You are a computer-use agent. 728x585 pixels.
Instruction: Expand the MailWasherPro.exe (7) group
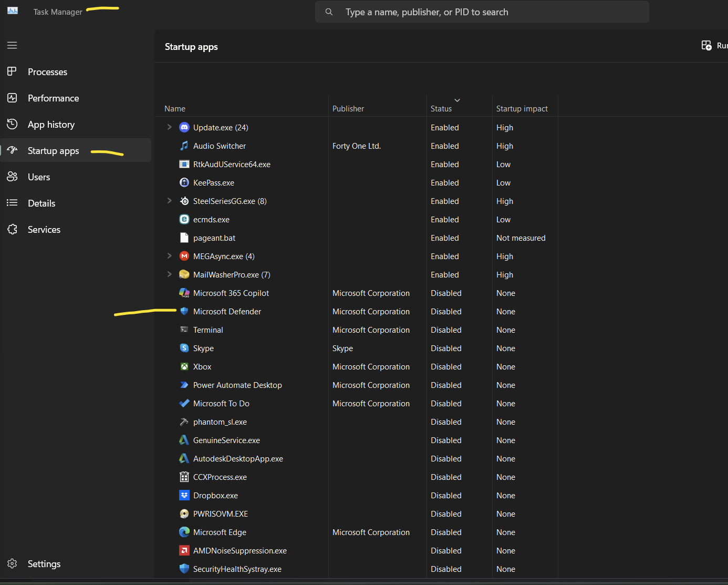tap(169, 274)
